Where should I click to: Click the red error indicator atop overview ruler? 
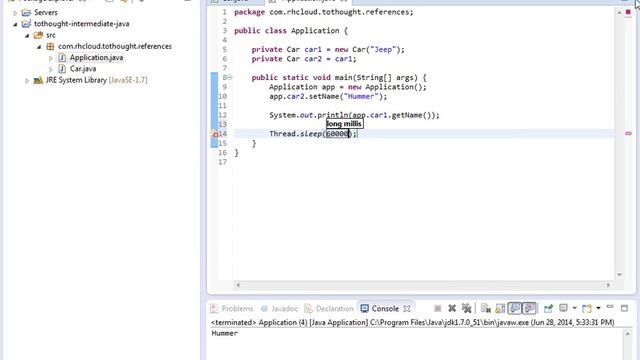click(628, 12)
